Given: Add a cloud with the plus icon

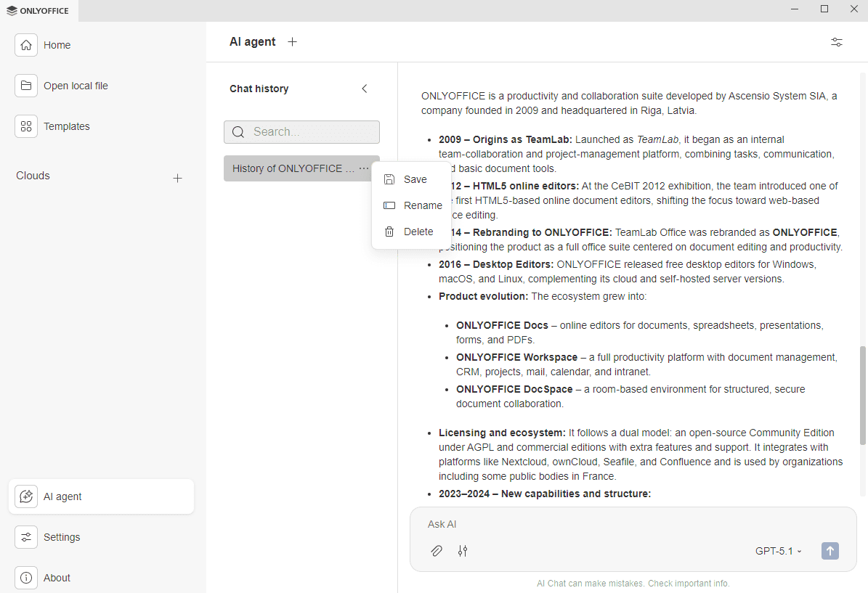Looking at the screenshot, I should [177, 178].
